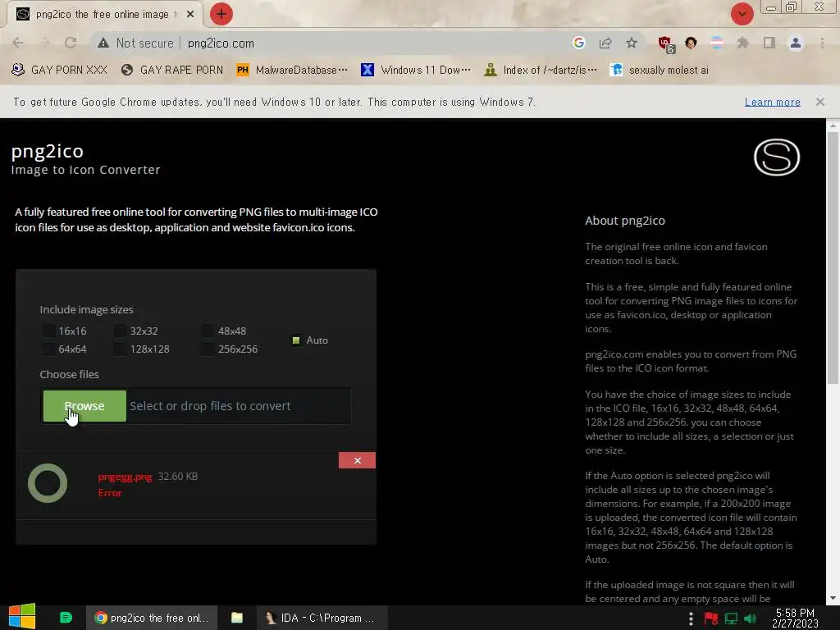Click the page scrollbar up arrow
The image size is (840, 630).
[833, 126]
